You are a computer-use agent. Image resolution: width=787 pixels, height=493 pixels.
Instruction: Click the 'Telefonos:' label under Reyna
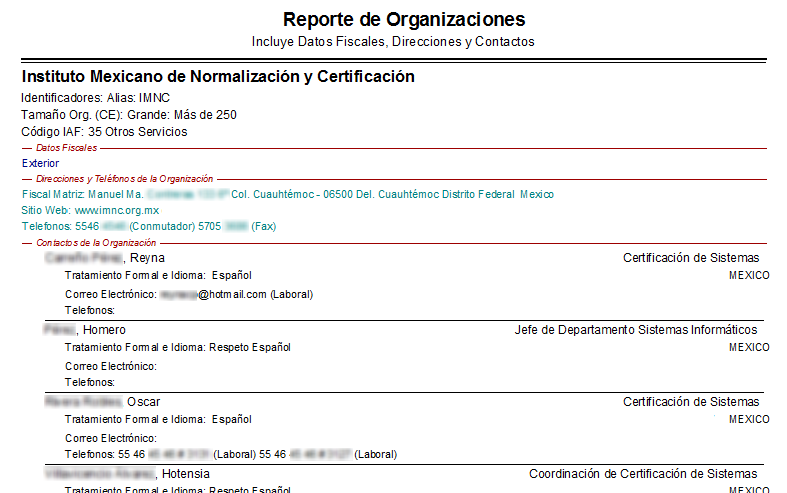(x=90, y=311)
